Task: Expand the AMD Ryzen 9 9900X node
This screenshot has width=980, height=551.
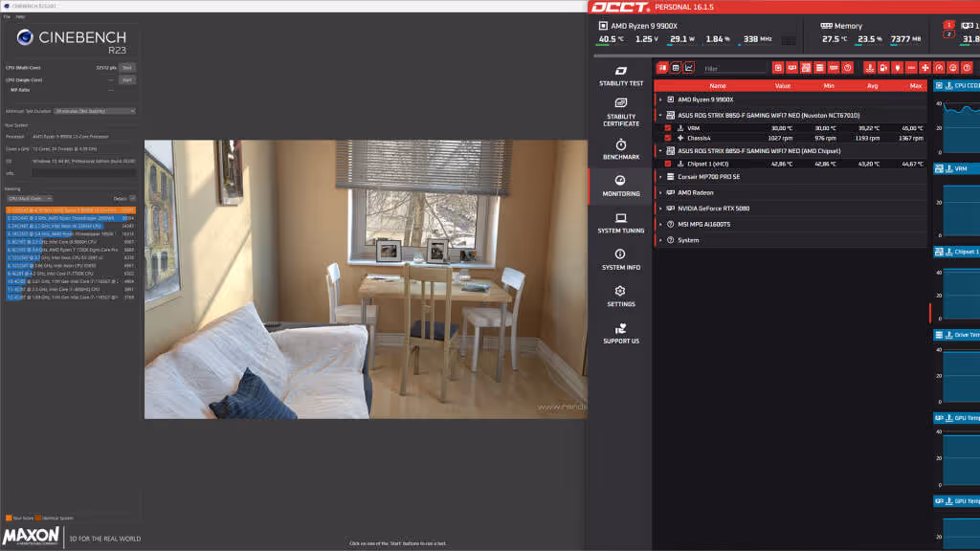Action: 660,99
